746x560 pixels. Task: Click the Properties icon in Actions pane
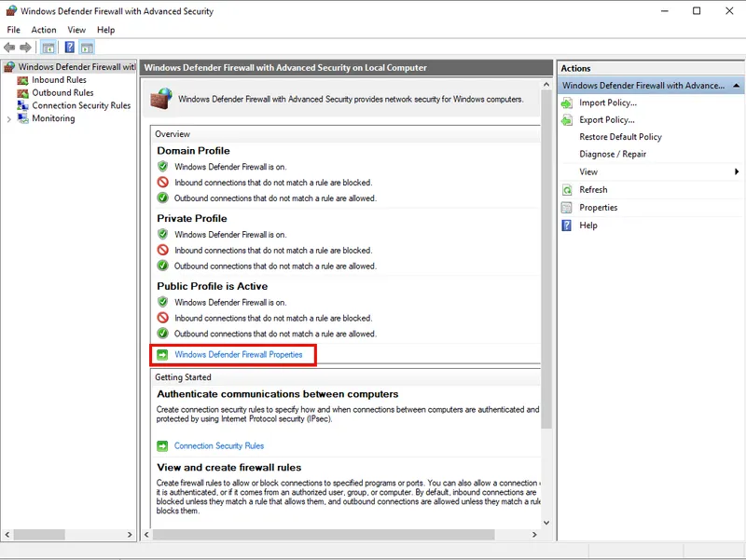pos(567,208)
